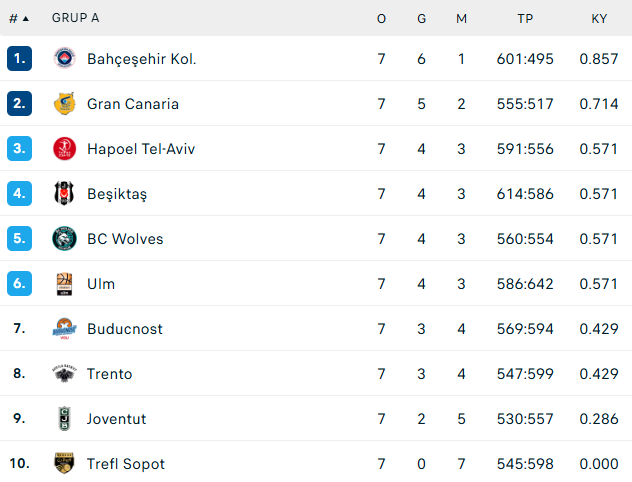Sort standings by the KY column header

tap(599, 19)
